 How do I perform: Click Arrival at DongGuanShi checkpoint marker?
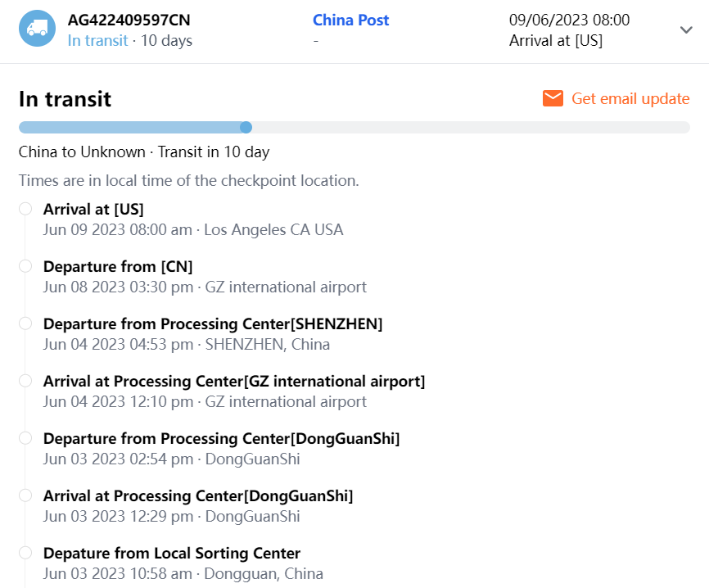click(x=25, y=495)
